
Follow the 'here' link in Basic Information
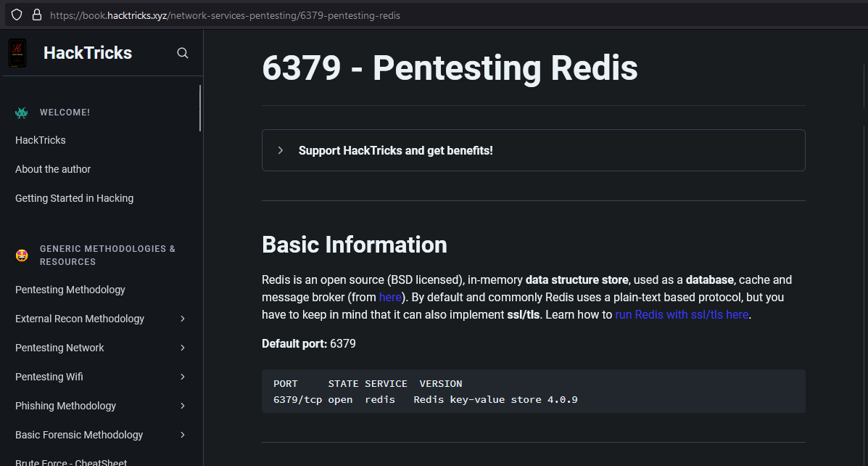pos(390,298)
